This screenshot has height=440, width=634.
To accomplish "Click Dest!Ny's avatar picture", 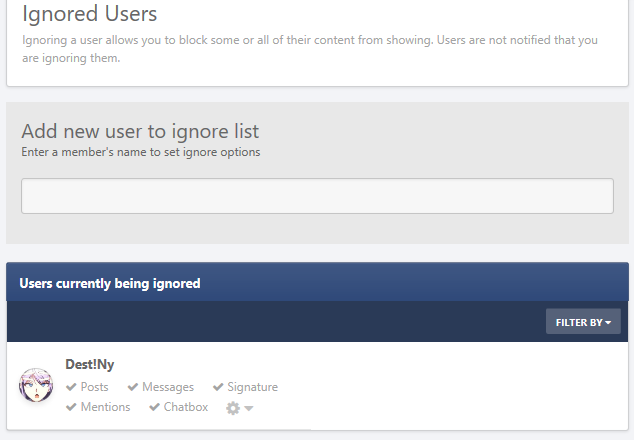I will [x=36, y=385].
